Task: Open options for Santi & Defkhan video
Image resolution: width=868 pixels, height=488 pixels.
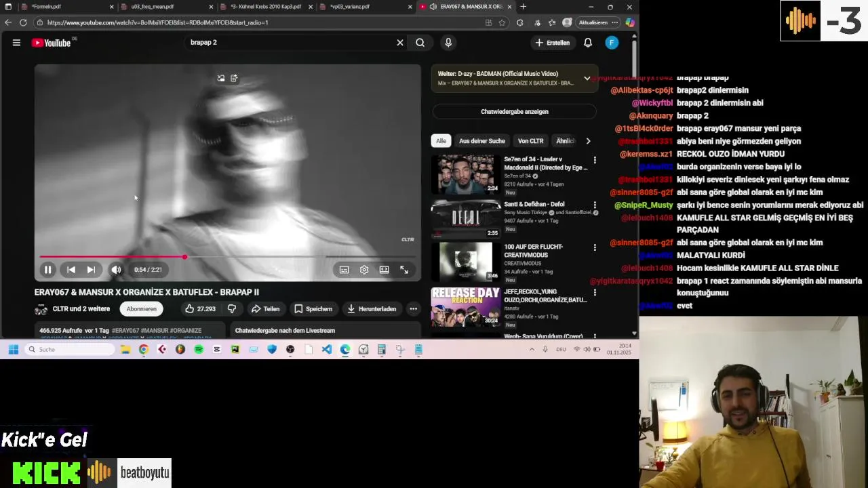Action: (x=595, y=205)
